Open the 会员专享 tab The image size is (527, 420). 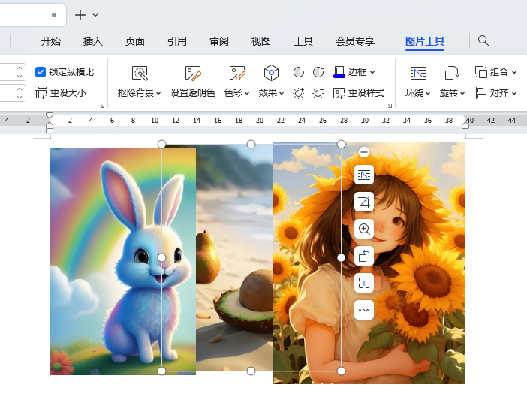tap(355, 41)
